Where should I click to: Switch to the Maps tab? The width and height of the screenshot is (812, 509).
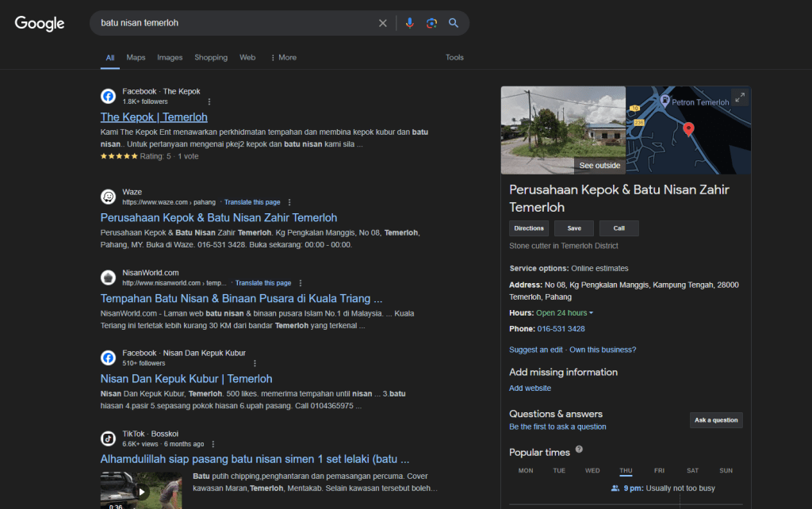136,57
